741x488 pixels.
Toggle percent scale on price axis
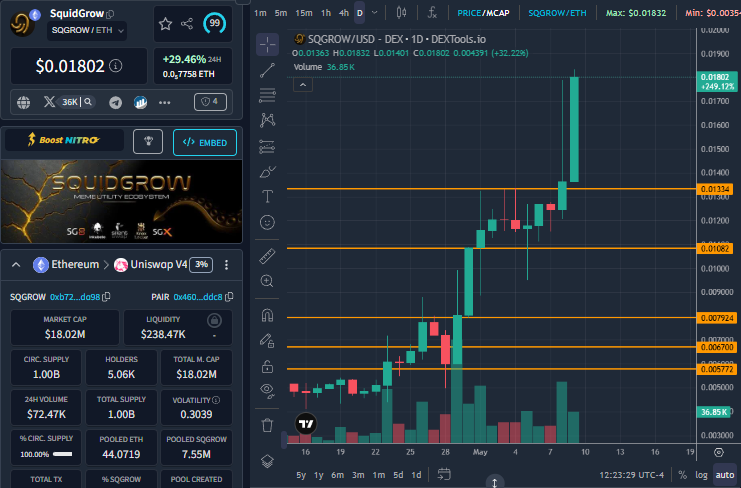click(x=682, y=475)
